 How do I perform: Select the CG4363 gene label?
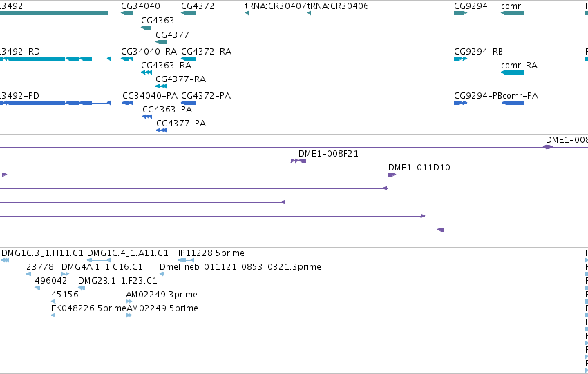pos(158,20)
